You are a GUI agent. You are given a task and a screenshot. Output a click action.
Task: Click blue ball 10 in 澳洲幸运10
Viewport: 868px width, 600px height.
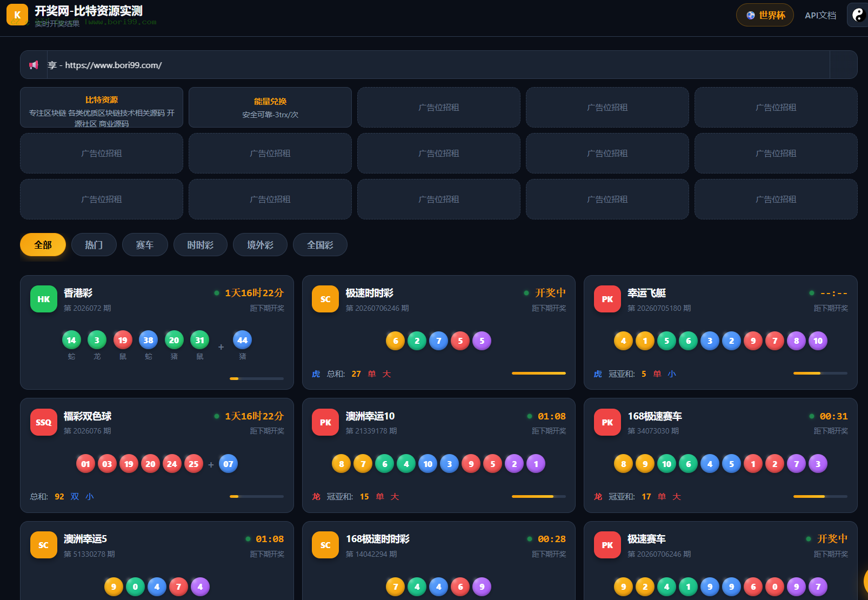point(428,464)
